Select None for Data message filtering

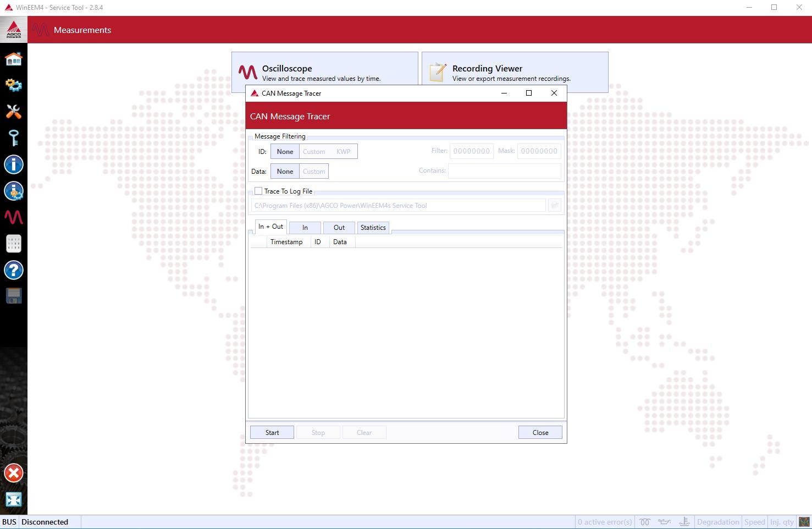285,171
